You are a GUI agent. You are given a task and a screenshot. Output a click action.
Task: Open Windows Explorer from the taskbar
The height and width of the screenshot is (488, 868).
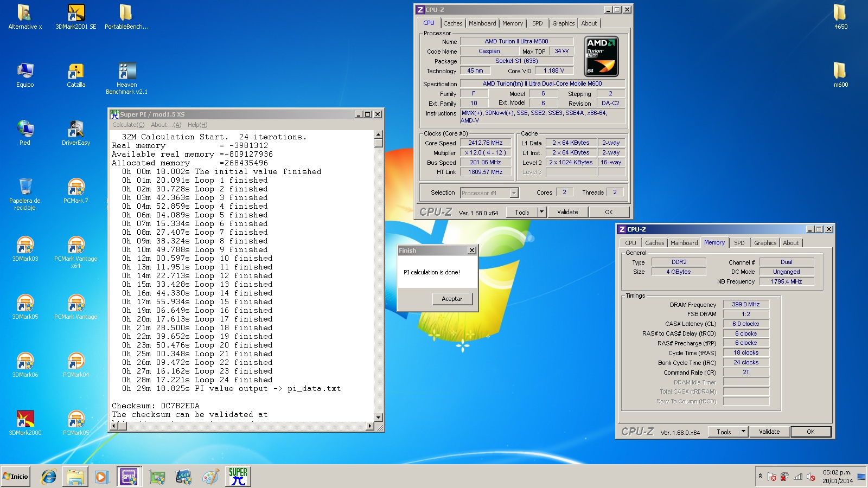point(75,477)
